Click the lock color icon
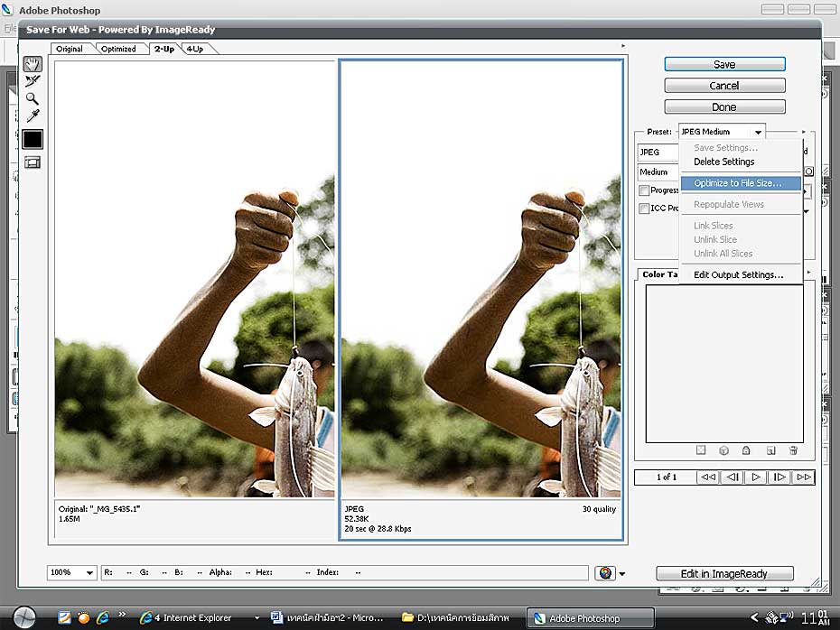Screen dimensions: 840x630 [746, 450]
